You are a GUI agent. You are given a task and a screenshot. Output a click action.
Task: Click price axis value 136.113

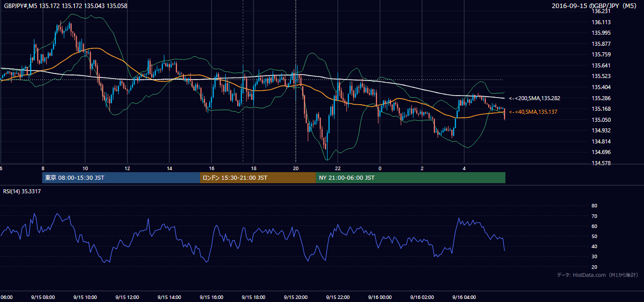pos(601,22)
